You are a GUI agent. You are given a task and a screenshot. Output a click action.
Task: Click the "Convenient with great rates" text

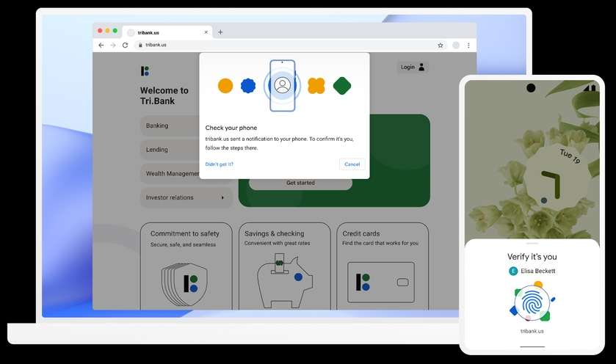277,243
